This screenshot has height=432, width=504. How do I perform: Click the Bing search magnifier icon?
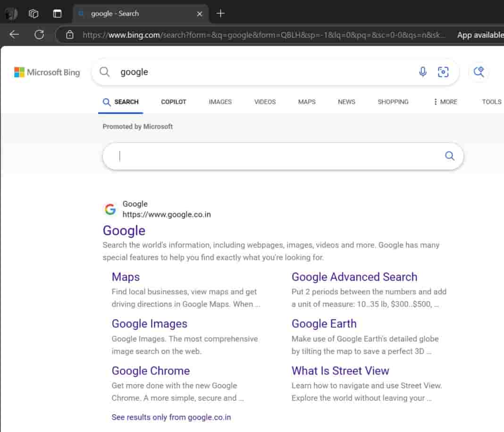(105, 72)
